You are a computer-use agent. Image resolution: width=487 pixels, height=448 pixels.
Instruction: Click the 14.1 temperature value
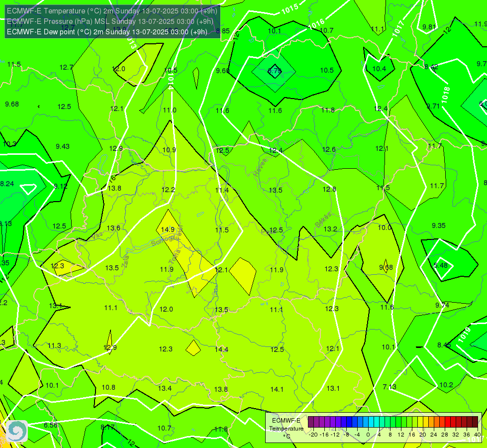[277, 389]
